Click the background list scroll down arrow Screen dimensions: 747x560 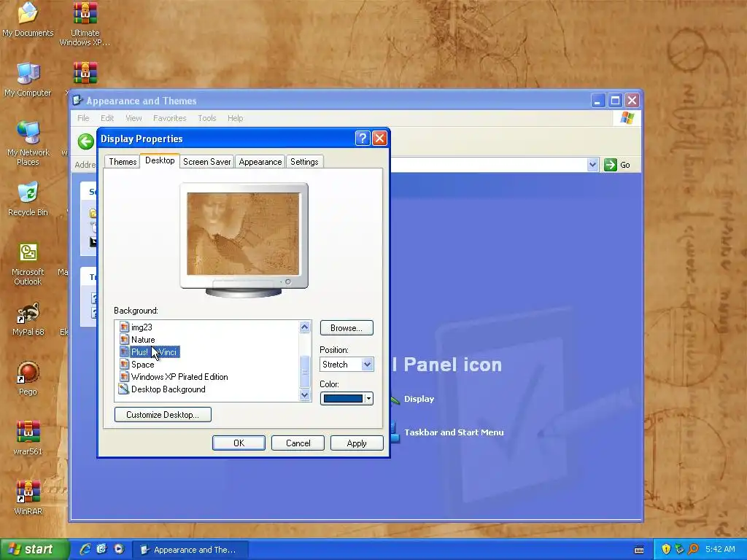pyautogui.click(x=305, y=394)
